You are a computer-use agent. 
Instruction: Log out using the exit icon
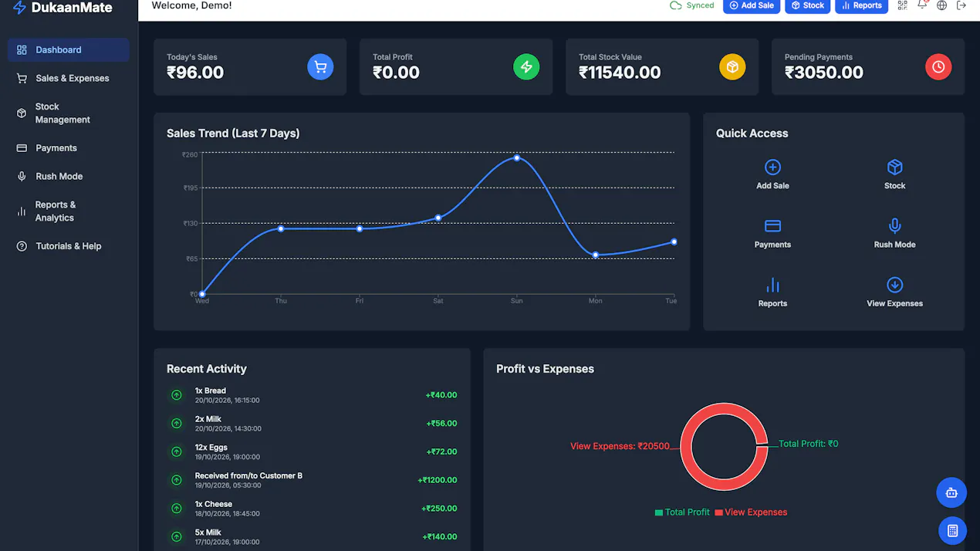point(961,5)
